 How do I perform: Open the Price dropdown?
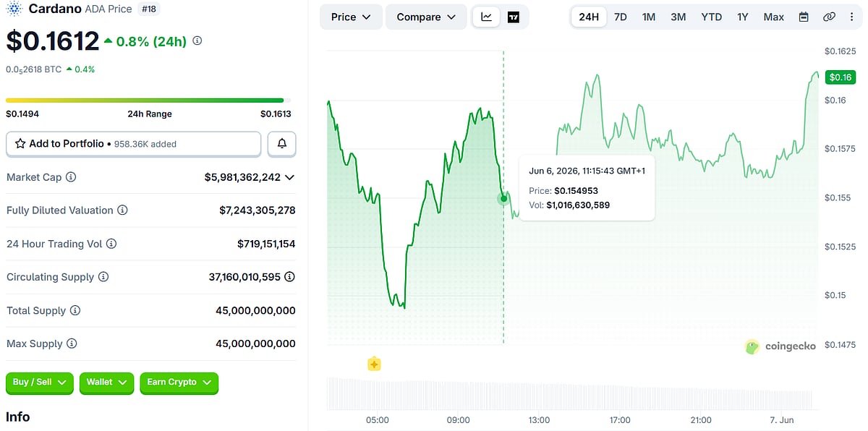point(351,17)
